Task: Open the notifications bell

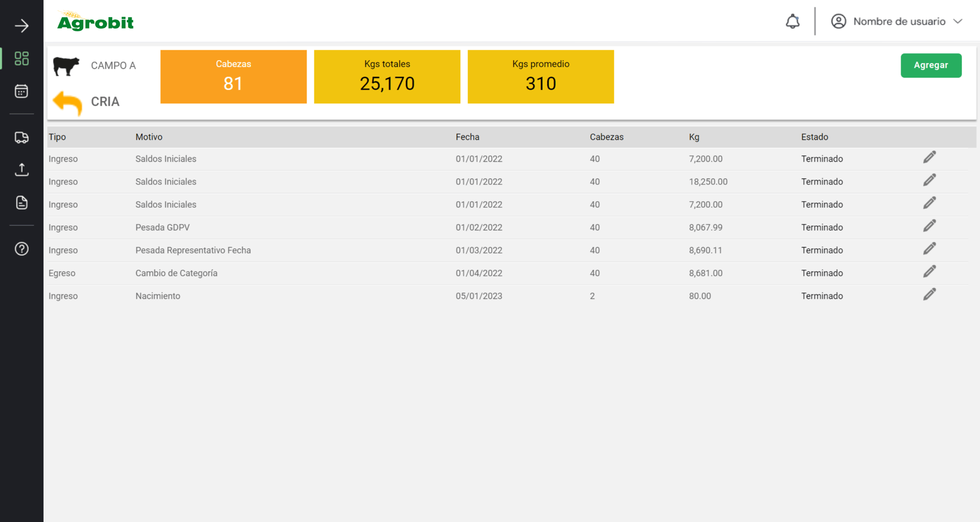Action: tap(792, 22)
